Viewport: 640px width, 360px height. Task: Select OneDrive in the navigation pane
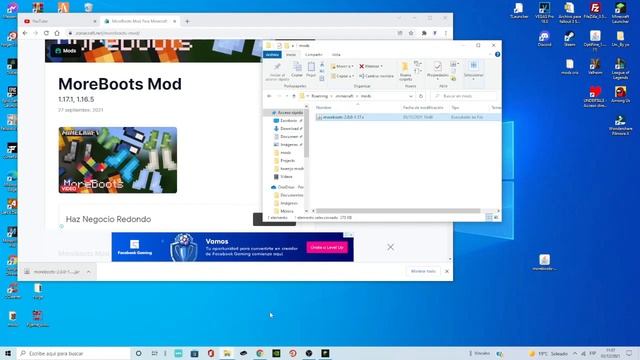coord(287,187)
